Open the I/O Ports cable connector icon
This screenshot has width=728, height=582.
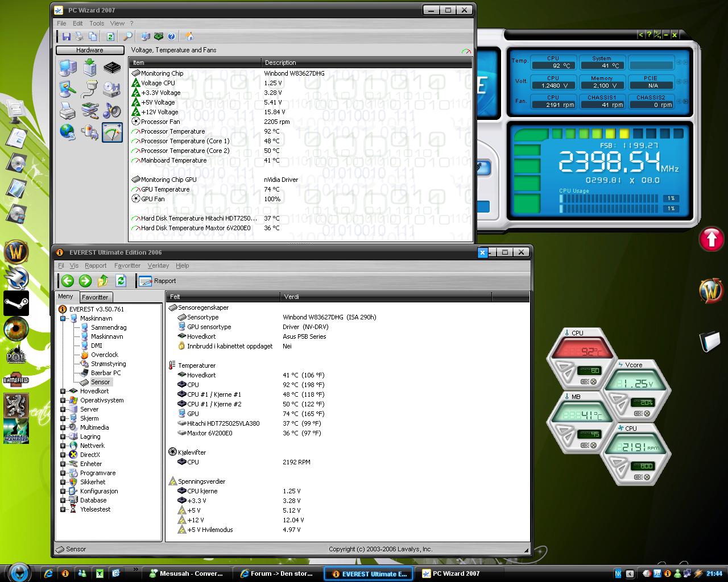pos(90,89)
